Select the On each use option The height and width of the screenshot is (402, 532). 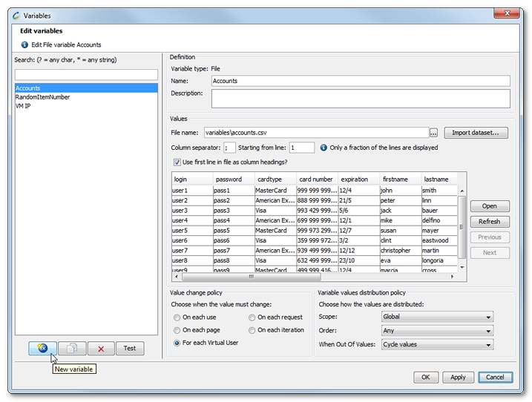click(x=177, y=317)
